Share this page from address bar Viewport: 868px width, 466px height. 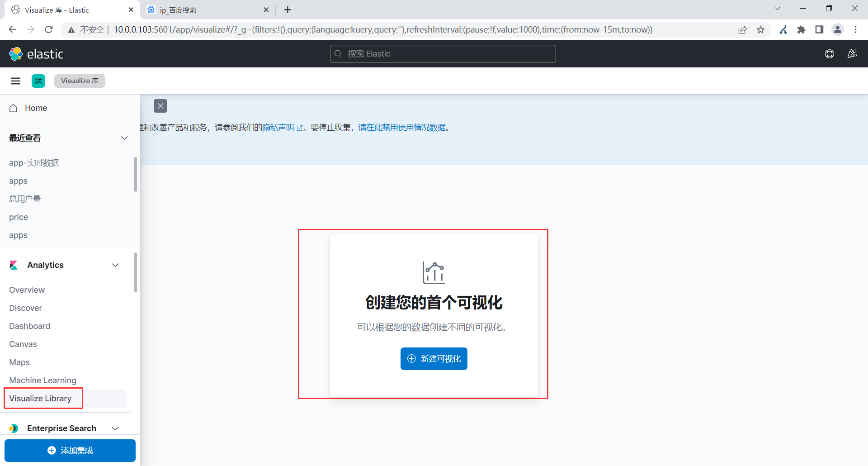[742, 29]
